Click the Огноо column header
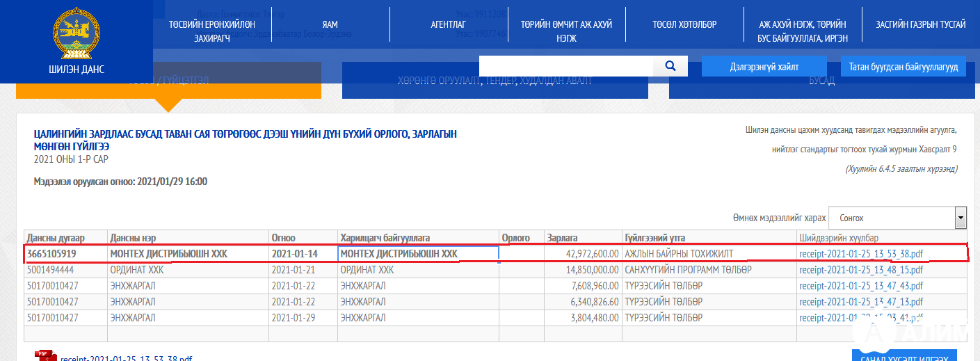The height and width of the screenshot is (361, 980). point(303,238)
